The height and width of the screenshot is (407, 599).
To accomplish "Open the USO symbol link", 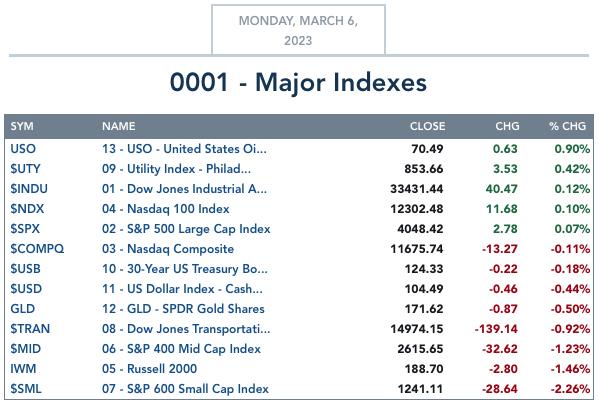I will [23, 149].
